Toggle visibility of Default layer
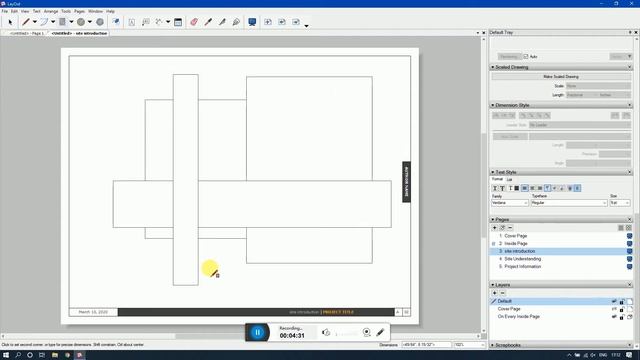 [614, 301]
